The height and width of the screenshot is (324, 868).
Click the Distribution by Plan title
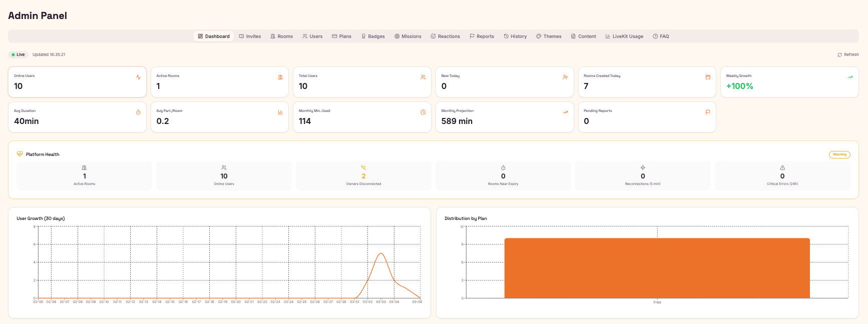click(466, 218)
